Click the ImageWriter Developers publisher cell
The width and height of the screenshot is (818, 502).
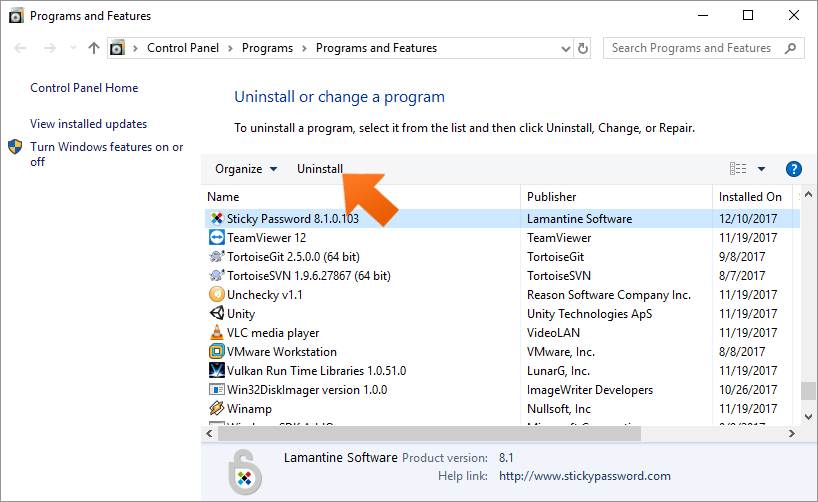coord(590,390)
